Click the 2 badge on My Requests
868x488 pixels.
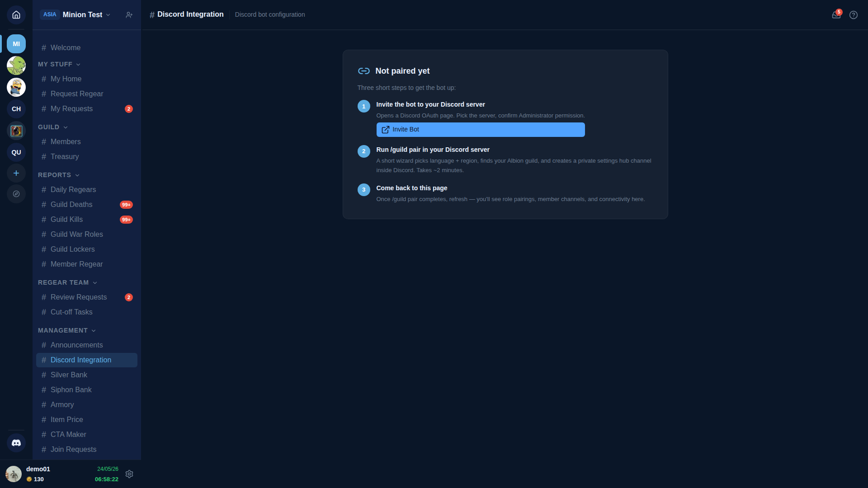(x=129, y=109)
